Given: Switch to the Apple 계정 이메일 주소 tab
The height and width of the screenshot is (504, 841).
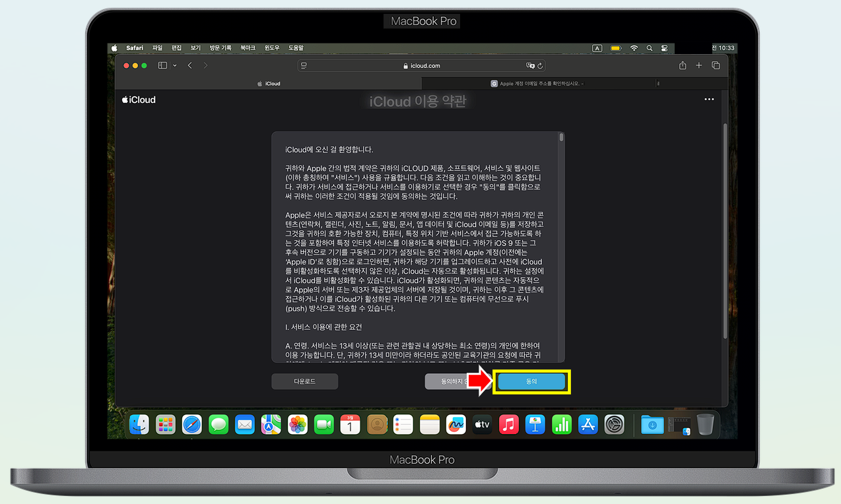Looking at the screenshot, I should click(537, 84).
